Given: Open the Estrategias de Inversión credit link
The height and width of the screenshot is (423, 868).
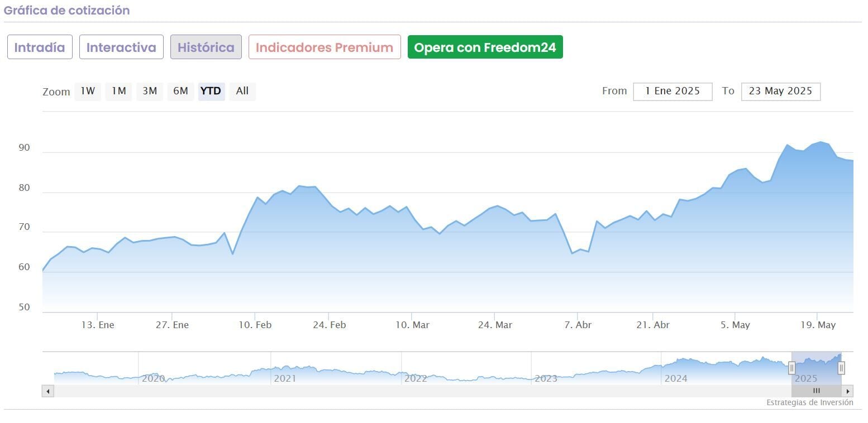Looking at the screenshot, I should click(809, 402).
